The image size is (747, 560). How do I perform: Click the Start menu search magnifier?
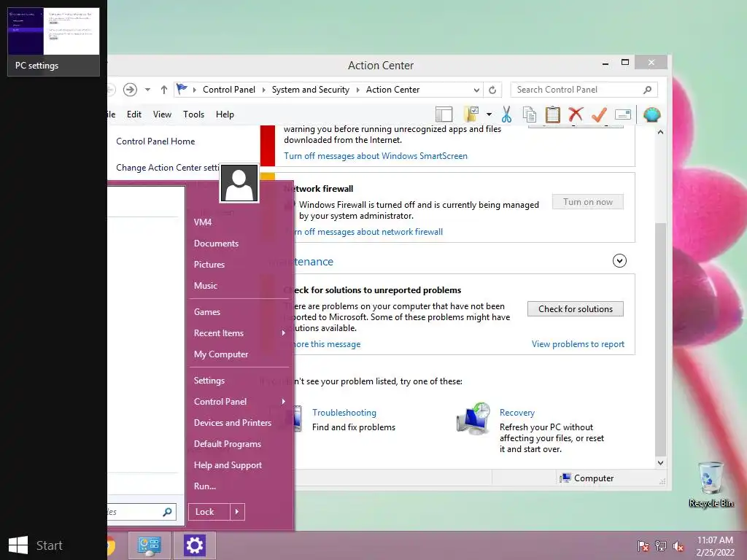167,512
